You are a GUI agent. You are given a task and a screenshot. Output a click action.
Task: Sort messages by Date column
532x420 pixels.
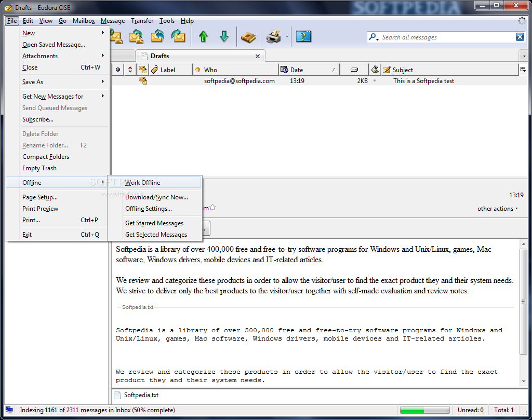(x=310, y=70)
